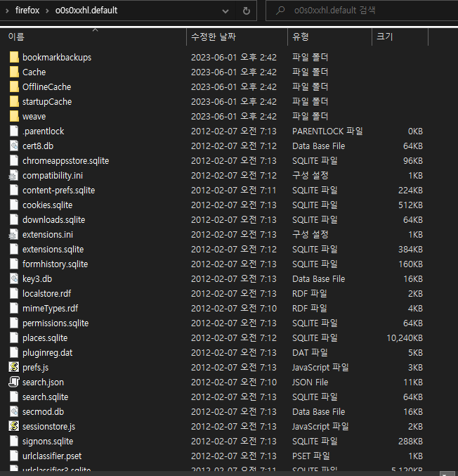Click the cookies.sqlite file icon

(14, 205)
